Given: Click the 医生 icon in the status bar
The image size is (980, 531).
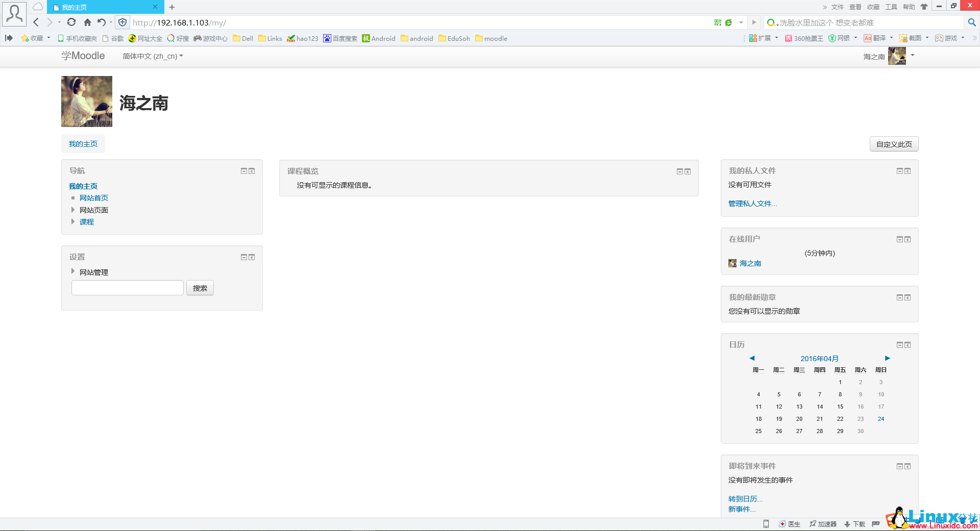Looking at the screenshot, I should (782, 524).
